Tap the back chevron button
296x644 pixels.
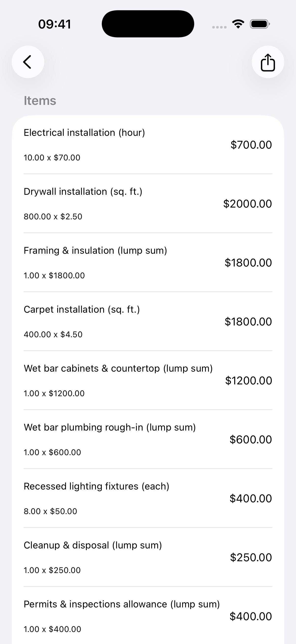click(x=28, y=62)
